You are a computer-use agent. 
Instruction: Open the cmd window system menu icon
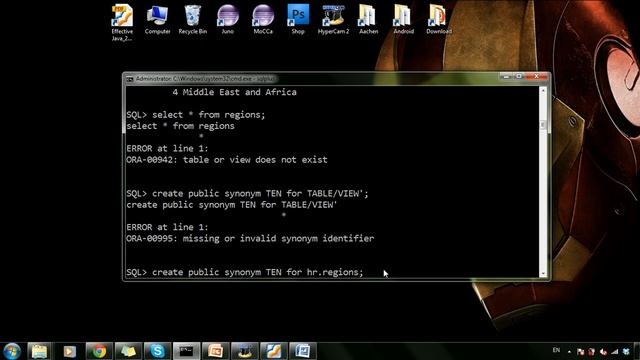[x=130, y=79]
